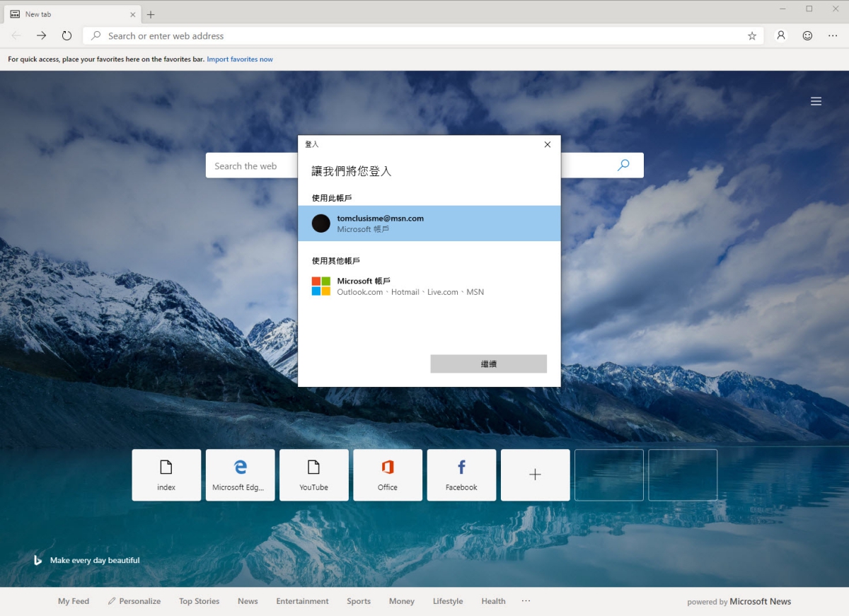Click Import favorites now link
The image size is (849, 616).
(x=240, y=59)
